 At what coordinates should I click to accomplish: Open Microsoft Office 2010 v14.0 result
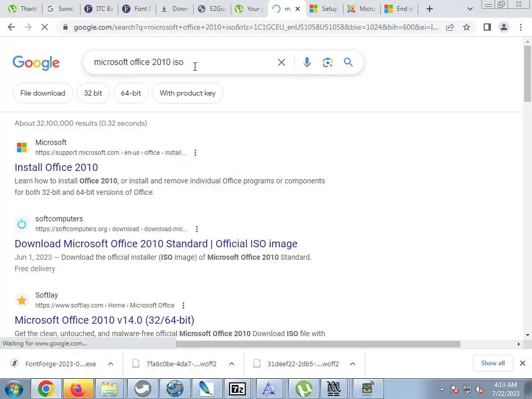tap(104, 320)
